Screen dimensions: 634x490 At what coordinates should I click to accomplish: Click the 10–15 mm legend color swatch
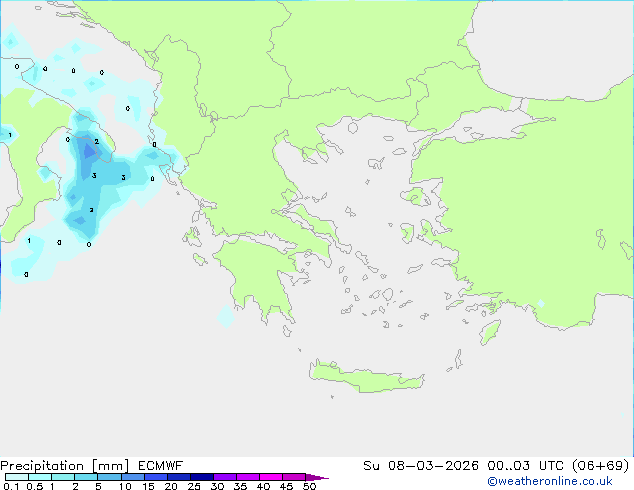click(132, 477)
